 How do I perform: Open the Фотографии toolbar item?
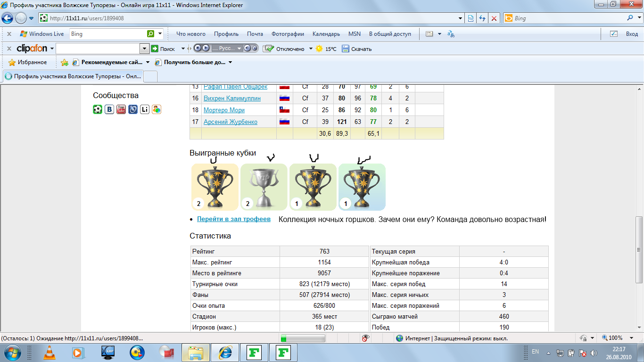[x=288, y=34]
